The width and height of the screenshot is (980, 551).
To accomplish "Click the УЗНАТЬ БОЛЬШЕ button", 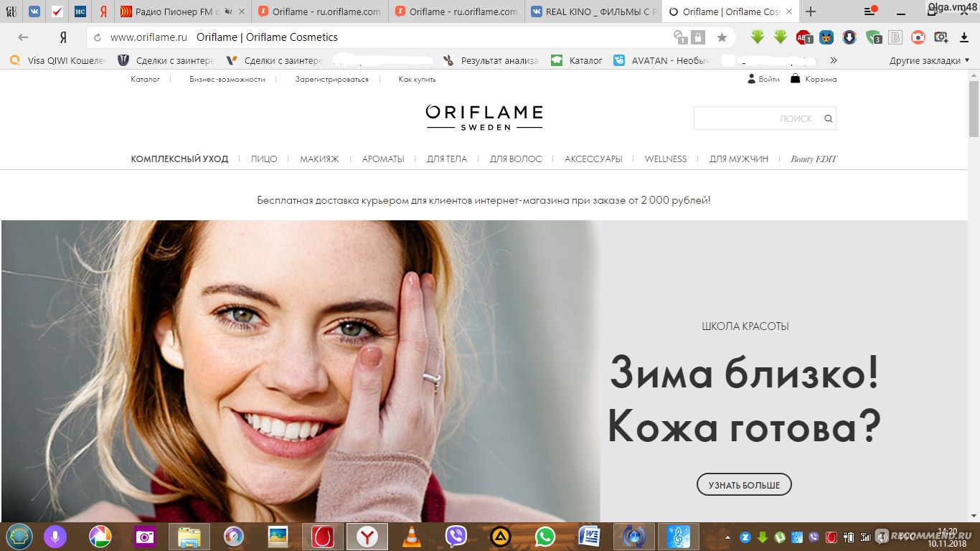I will (x=744, y=485).
